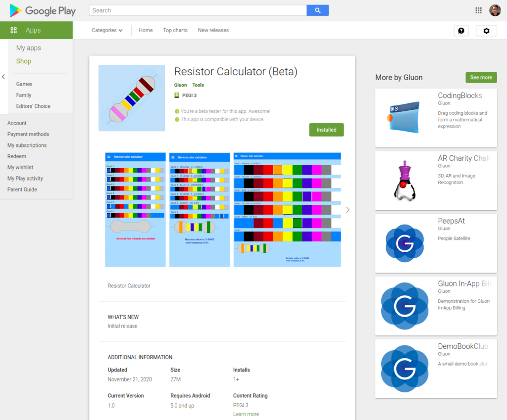Open CodingBlocks title link
This screenshot has width=507, height=420.
coord(460,95)
